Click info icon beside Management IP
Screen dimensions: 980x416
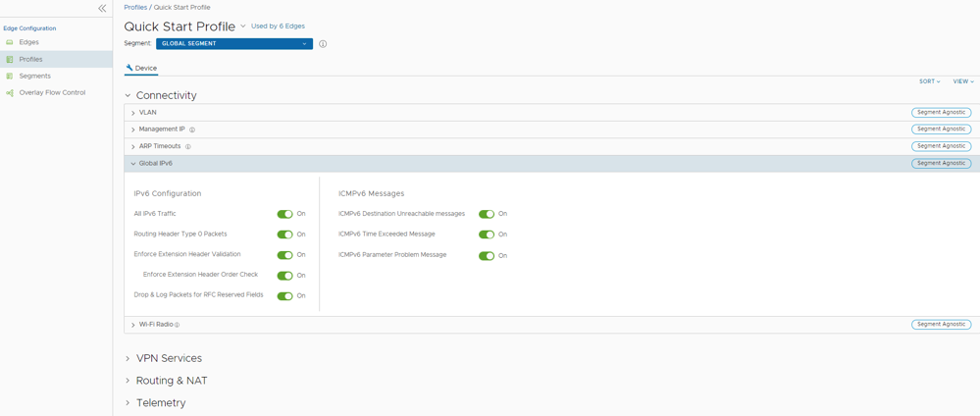tap(192, 130)
